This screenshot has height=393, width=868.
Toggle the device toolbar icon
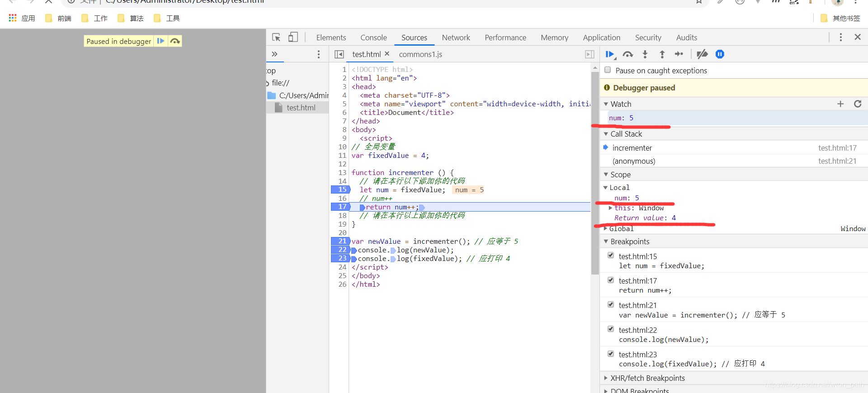(x=293, y=37)
